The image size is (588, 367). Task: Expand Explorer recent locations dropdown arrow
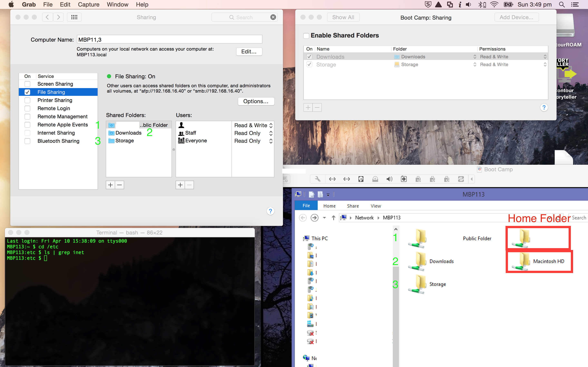coord(324,218)
